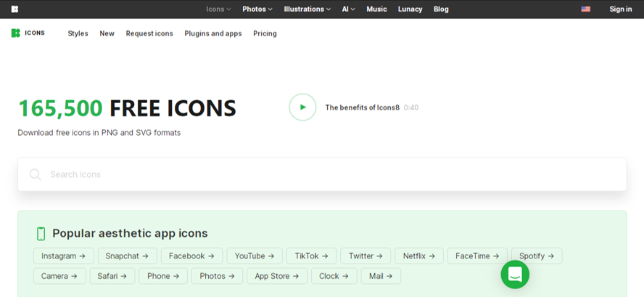
Task: Open Snapchat aesthetic icons
Action: click(128, 256)
